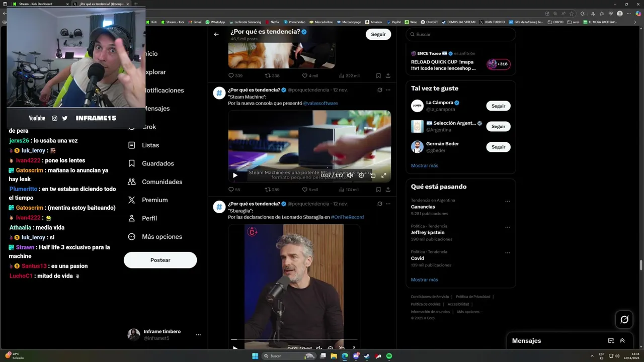This screenshot has width=644, height=362.
Task: Open Grok icon on Steam Machine post
Action: [x=380, y=90]
